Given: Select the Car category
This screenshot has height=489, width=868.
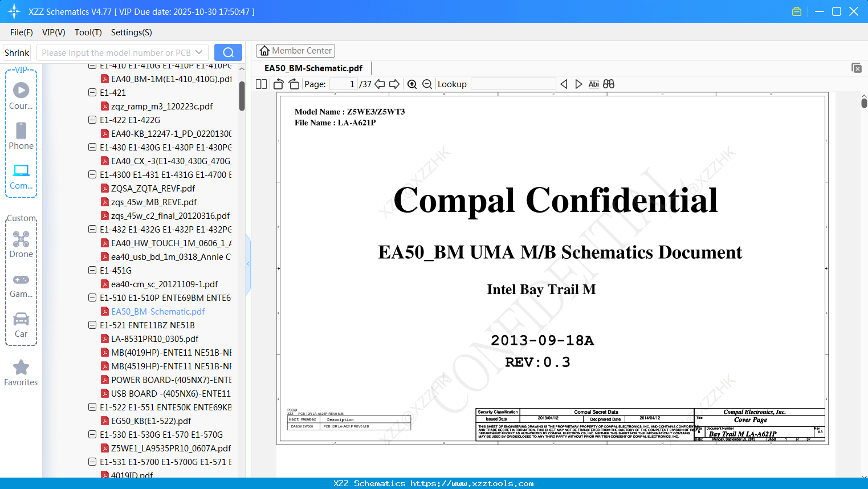Looking at the screenshot, I should [x=21, y=325].
